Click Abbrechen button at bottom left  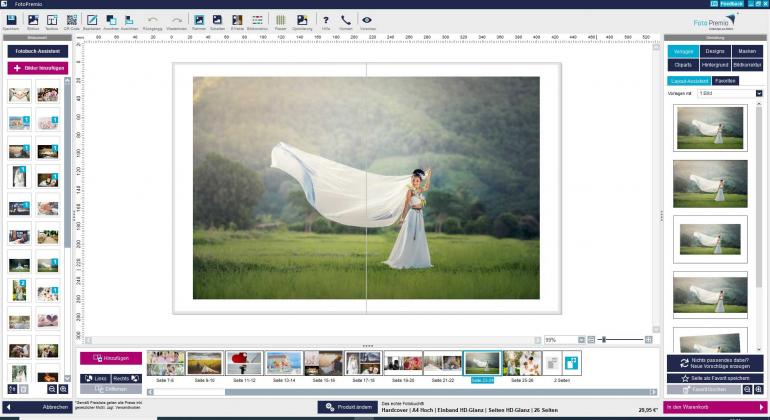click(x=38, y=407)
